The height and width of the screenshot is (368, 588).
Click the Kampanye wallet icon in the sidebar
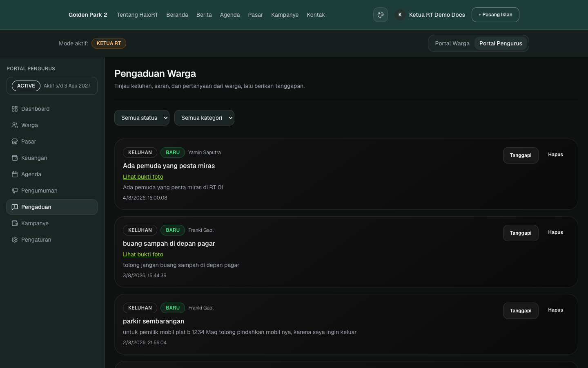[15, 223]
